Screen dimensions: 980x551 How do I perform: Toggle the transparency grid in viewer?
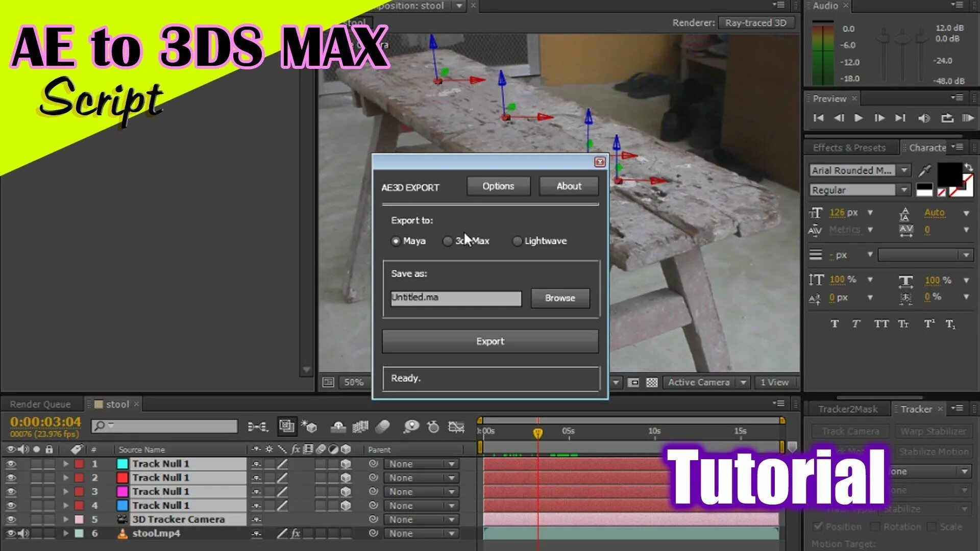click(652, 383)
